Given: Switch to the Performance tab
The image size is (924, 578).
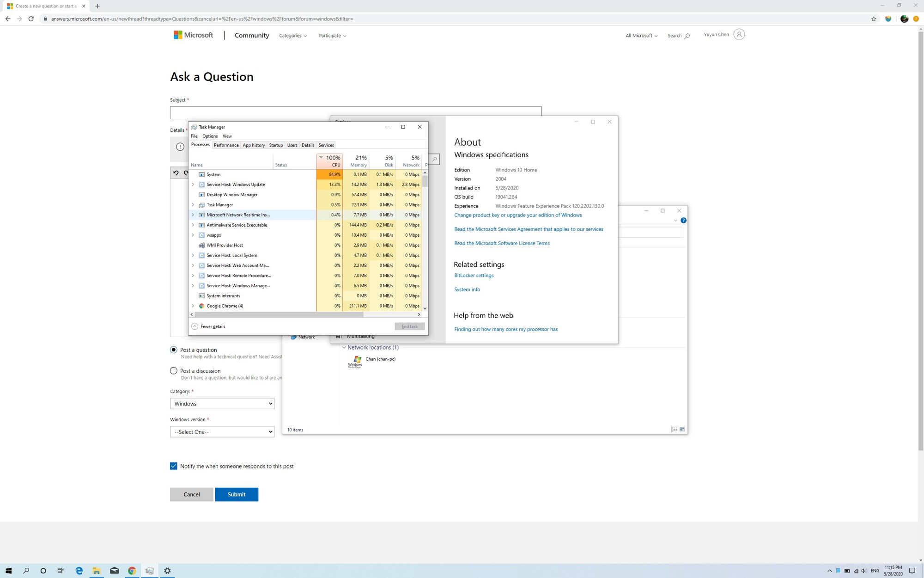Looking at the screenshot, I should pos(226,145).
